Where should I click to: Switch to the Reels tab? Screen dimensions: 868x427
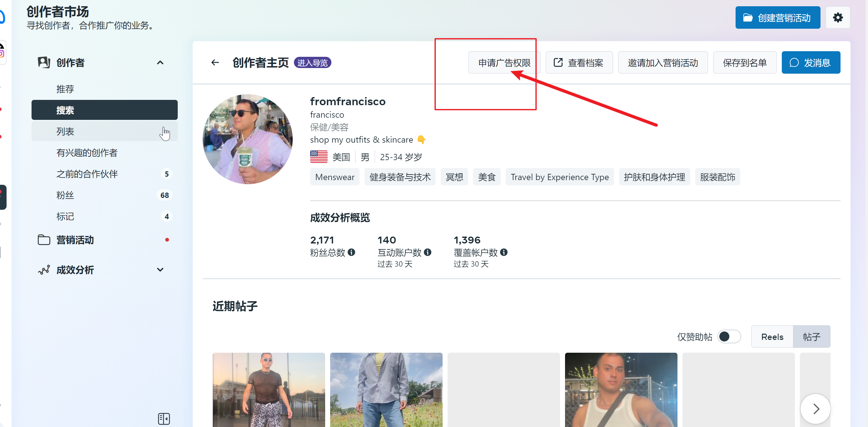[x=772, y=336]
